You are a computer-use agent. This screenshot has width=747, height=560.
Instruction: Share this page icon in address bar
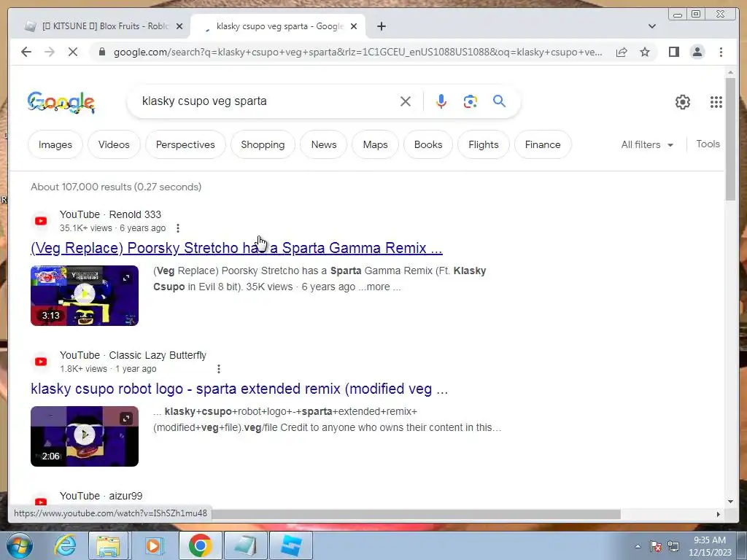click(622, 52)
